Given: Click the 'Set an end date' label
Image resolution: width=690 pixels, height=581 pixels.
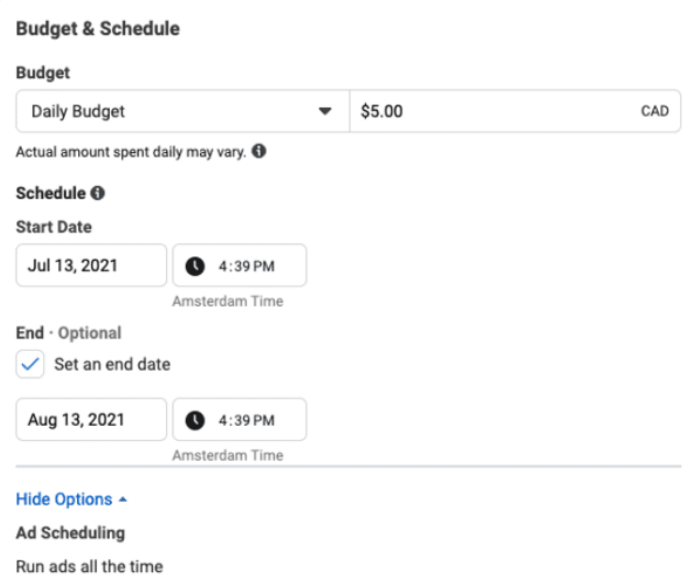Looking at the screenshot, I should click(x=112, y=365).
